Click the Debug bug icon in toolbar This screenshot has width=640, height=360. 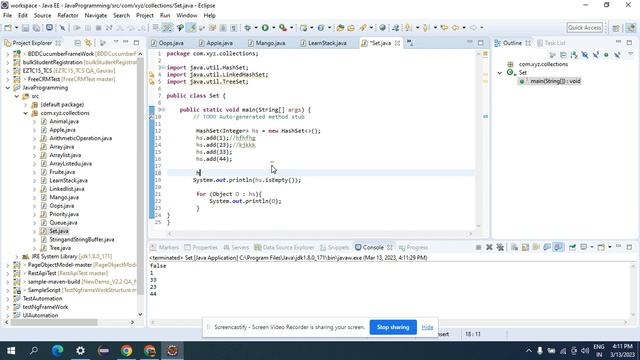coord(247,28)
